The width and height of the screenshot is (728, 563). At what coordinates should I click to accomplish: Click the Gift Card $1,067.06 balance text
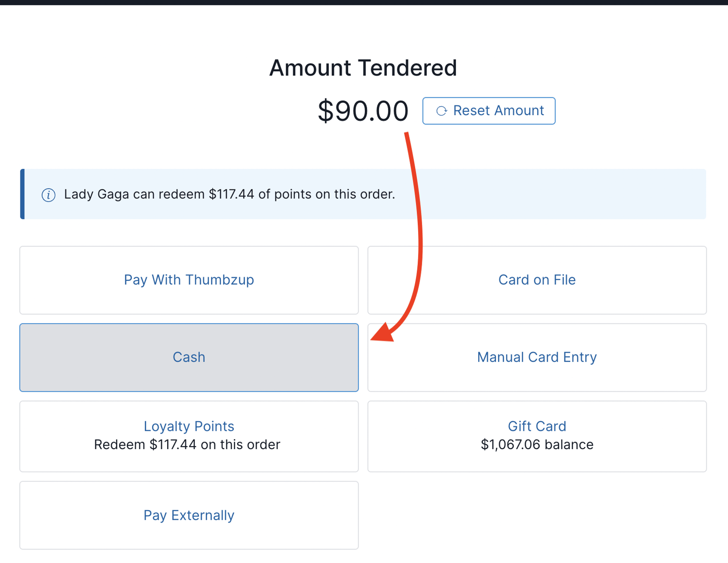(537, 444)
